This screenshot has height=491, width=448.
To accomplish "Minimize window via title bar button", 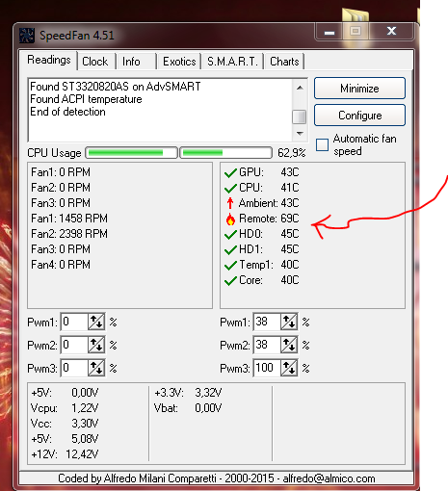I will click(x=329, y=32).
